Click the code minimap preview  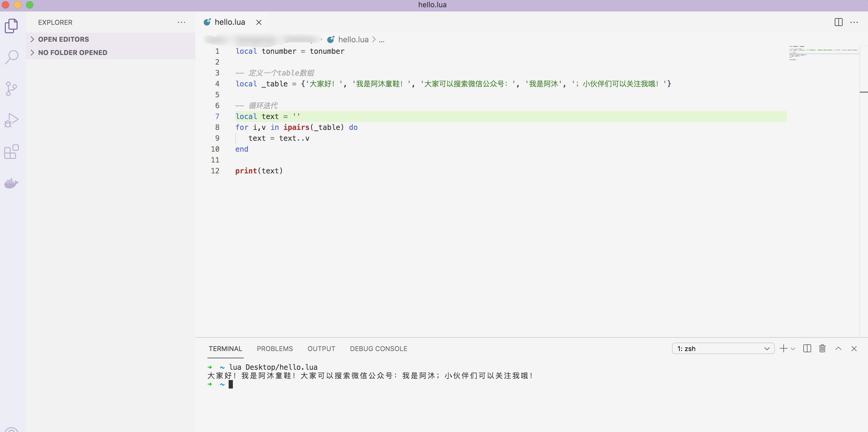click(x=823, y=53)
